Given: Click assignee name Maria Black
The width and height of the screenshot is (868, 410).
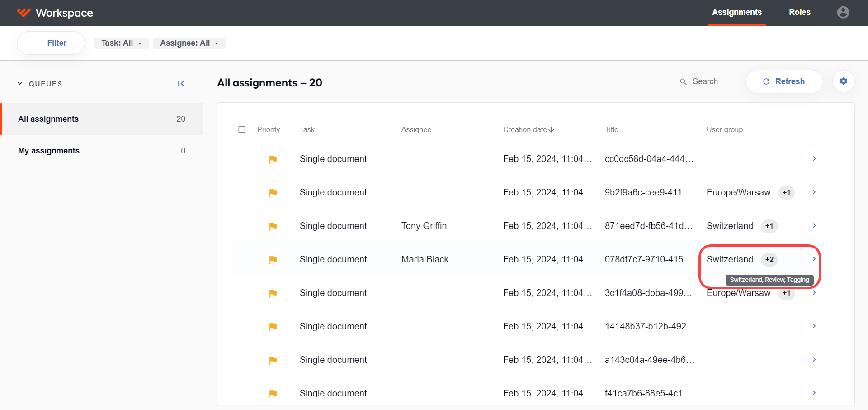Looking at the screenshot, I should pos(425,259).
